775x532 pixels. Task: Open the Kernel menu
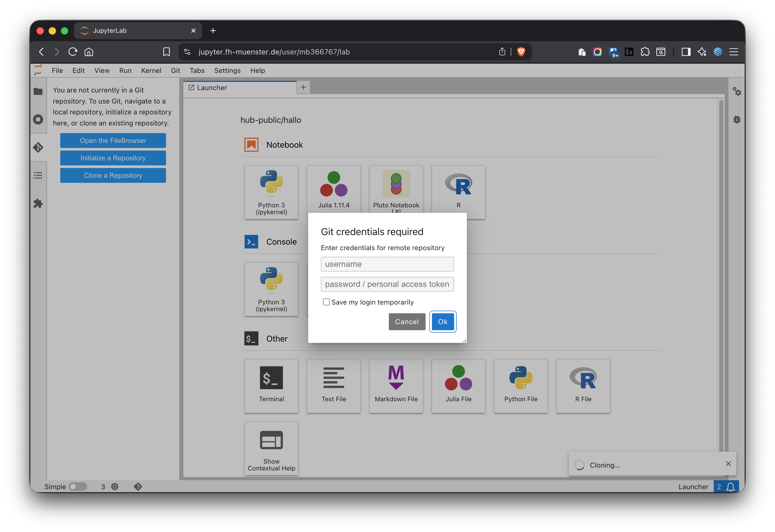coord(151,70)
